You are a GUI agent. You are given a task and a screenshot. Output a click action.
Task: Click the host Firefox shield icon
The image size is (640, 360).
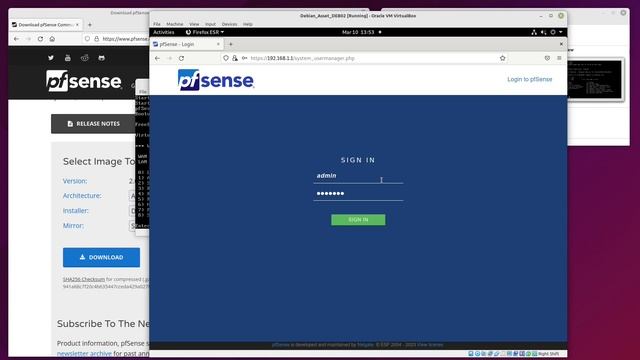(x=87, y=39)
